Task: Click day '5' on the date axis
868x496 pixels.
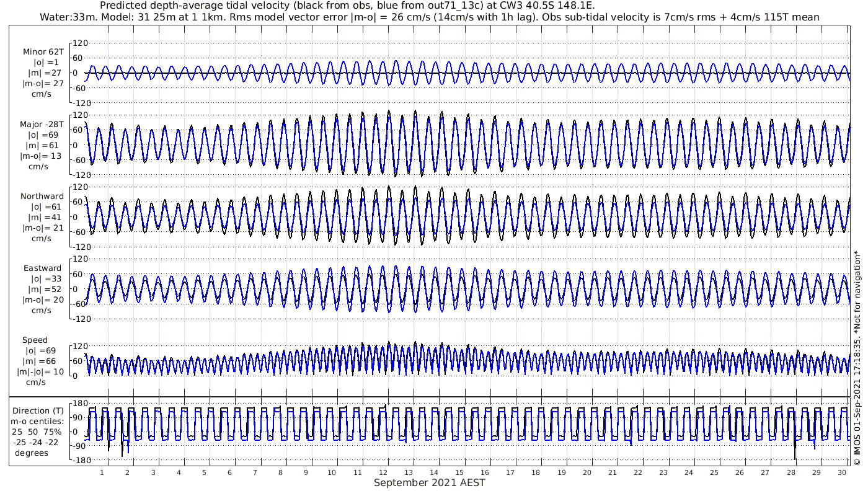Action: [x=204, y=472]
